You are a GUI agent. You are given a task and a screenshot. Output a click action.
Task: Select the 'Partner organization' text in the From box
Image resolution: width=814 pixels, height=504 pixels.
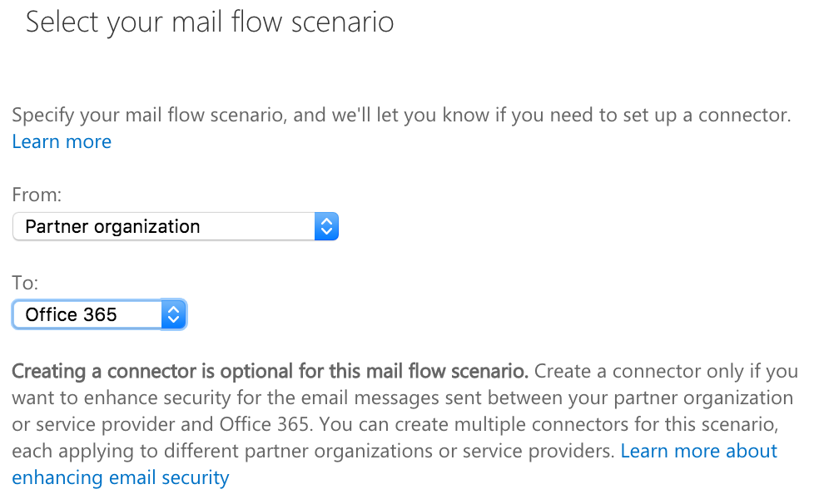[113, 226]
